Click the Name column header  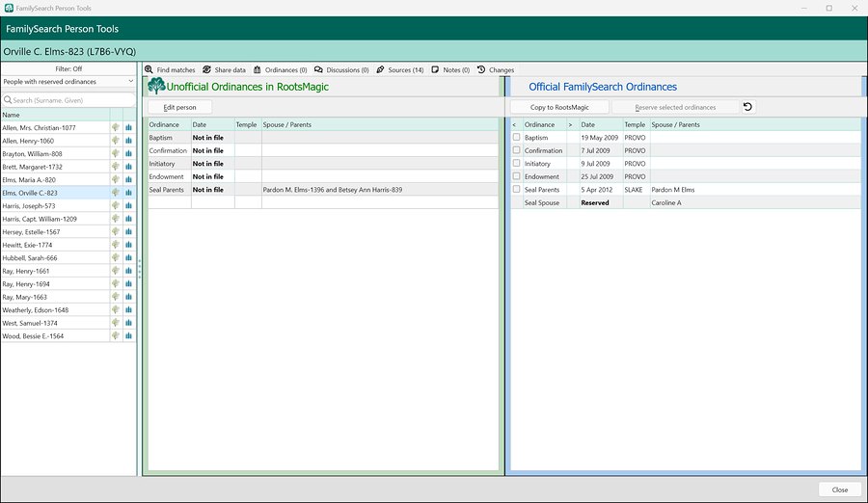(x=55, y=115)
